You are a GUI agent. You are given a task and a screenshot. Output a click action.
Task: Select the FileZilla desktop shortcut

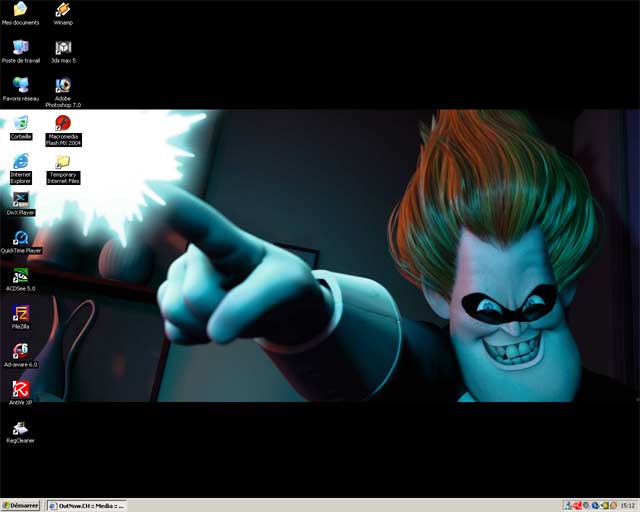[20, 318]
